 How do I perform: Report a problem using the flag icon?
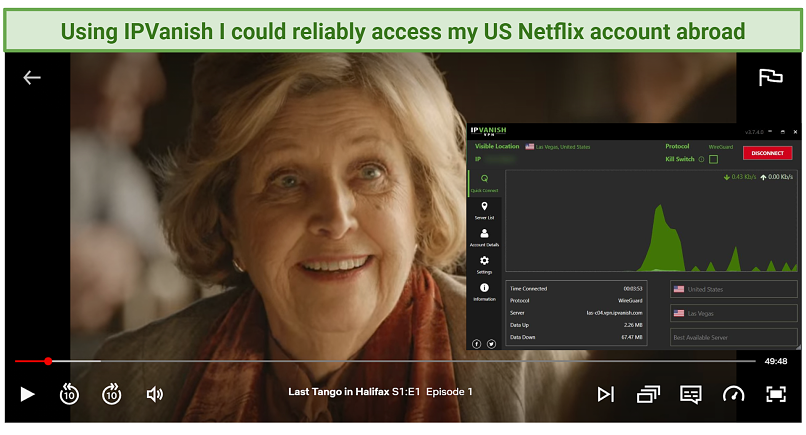[771, 77]
